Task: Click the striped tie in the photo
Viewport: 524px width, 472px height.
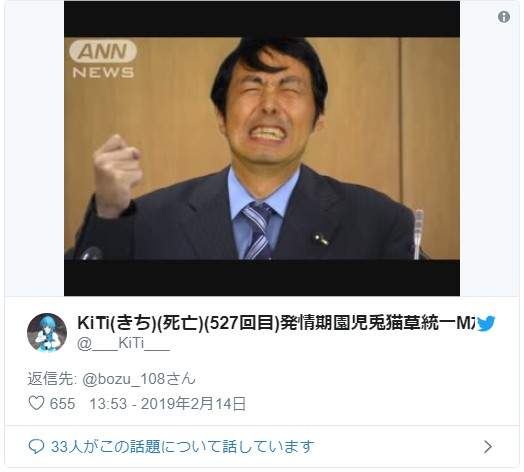Action: click(258, 231)
